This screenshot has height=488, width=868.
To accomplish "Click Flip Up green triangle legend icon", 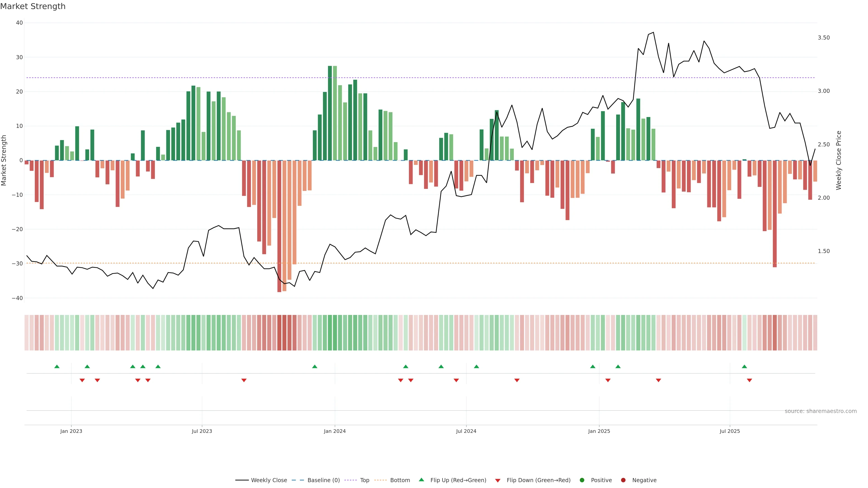I will (421, 480).
